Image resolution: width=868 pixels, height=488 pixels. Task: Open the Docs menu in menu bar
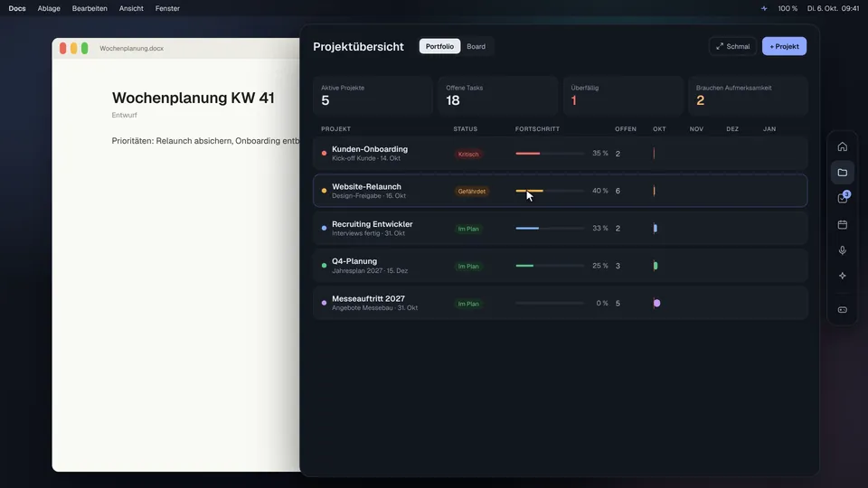click(17, 8)
